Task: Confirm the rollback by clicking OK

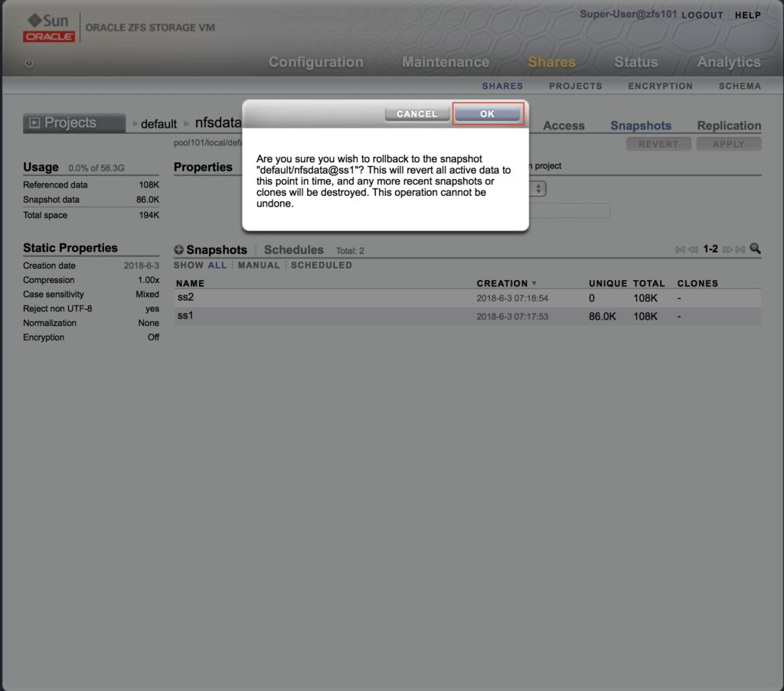Action: [x=488, y=113]
